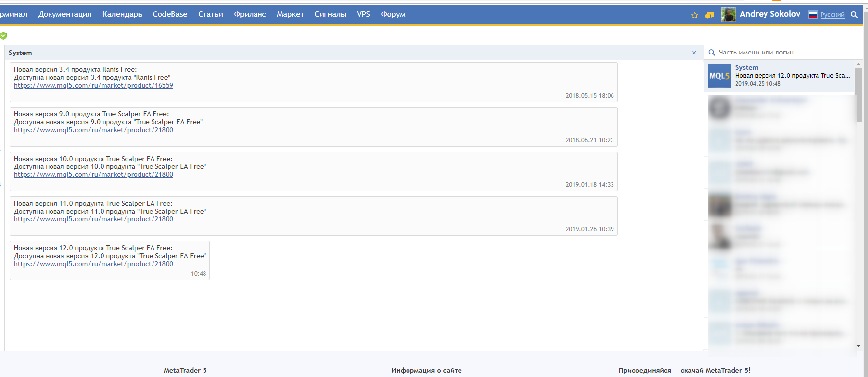The image size is (868, 377).
Task: Close the System chat panel
Action: click(694, 53)
